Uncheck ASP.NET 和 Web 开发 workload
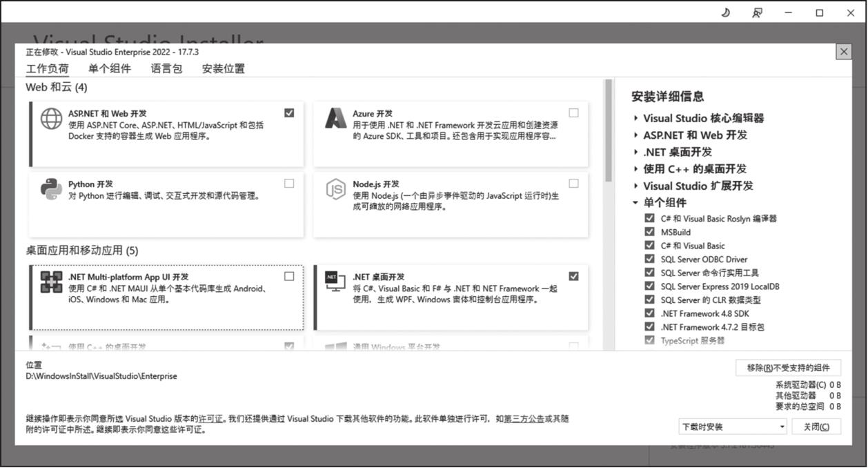The image size is (868, 468). (x=289, y=113)
